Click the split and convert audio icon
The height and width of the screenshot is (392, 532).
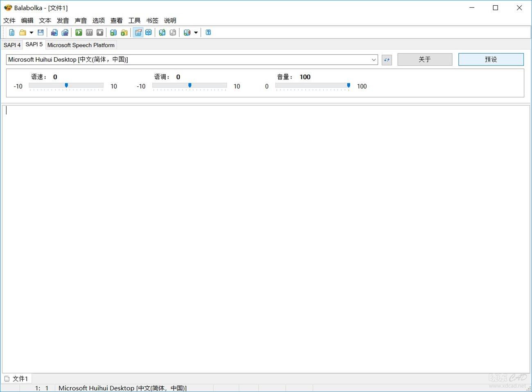pos(65,33)
